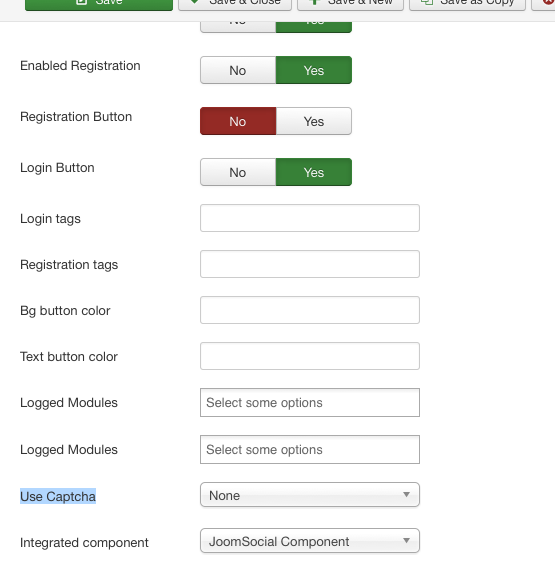Viewport: 555px width, 579px height.
Task: Set Login Button to No
Action: coord(238,172)
